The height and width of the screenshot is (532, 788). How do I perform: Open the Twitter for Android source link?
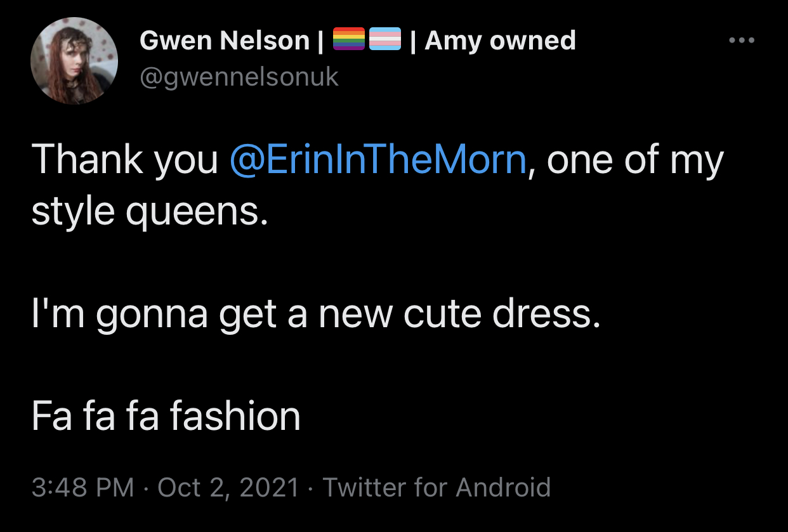437,488
